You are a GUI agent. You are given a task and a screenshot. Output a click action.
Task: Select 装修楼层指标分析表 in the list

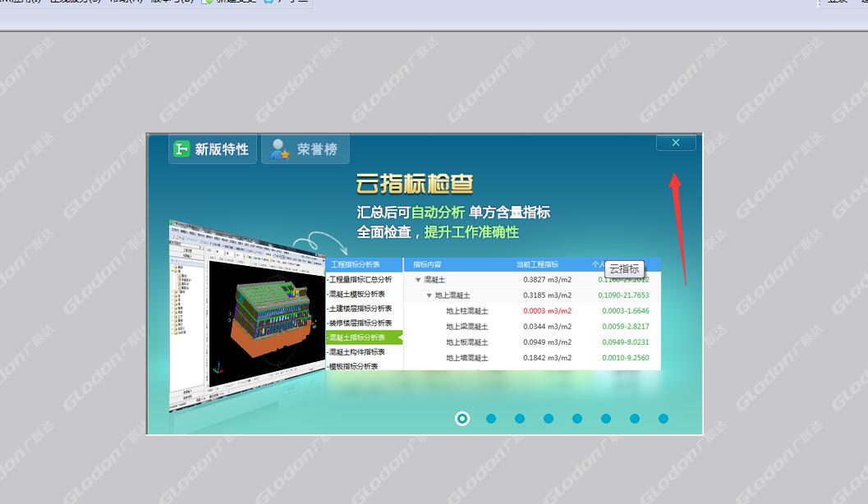(x=361, y=323)
